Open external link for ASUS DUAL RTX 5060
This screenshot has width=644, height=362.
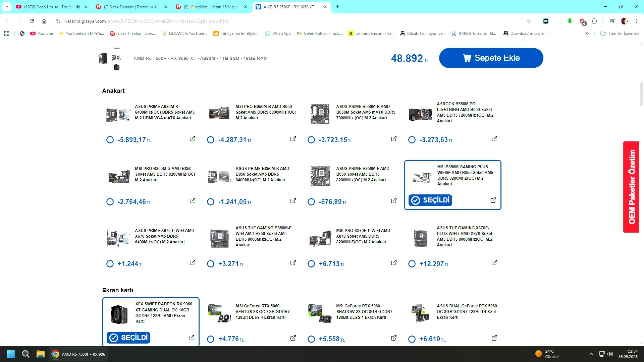494,338
